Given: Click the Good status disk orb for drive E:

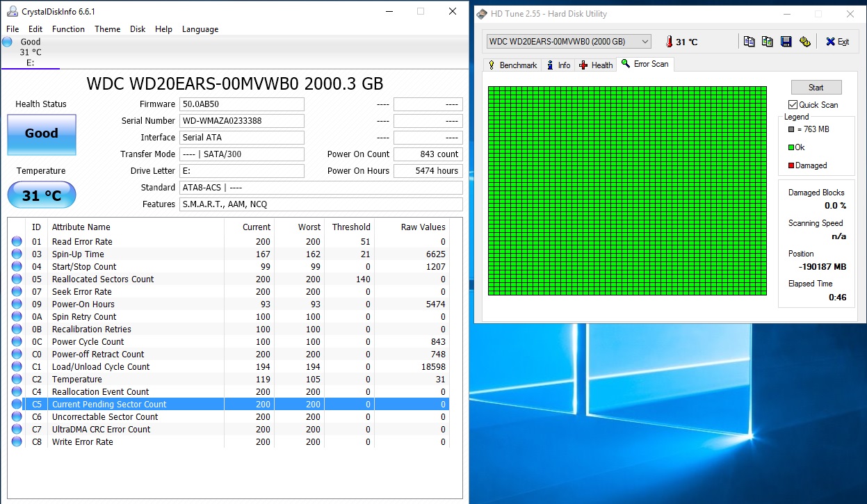Looking at the screenshot, I should click(7, 42).
